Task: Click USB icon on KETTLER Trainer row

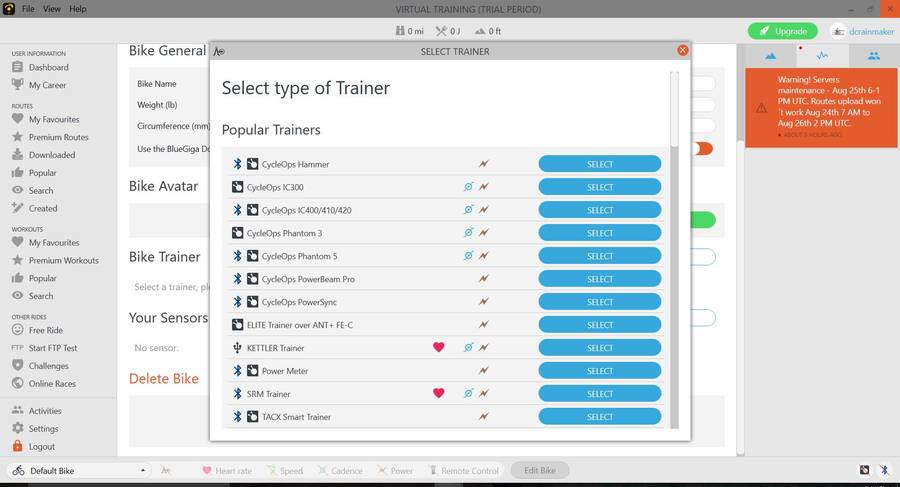Action: [237, 347]
